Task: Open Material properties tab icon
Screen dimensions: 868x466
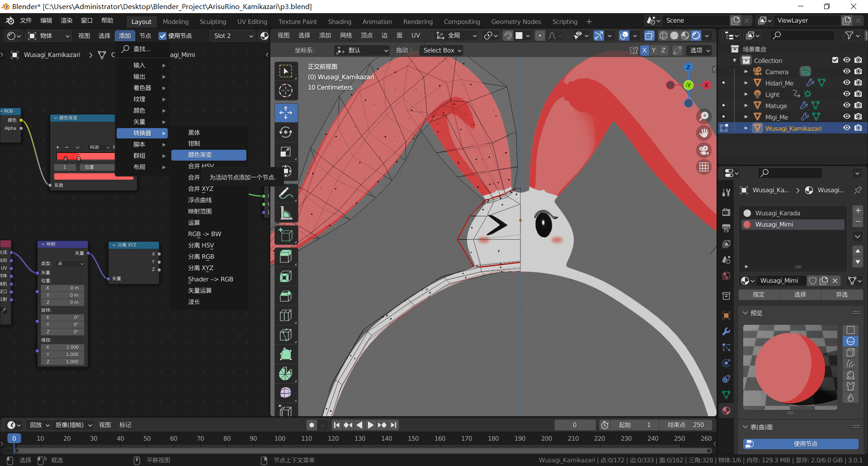Action: click(726, 410)
